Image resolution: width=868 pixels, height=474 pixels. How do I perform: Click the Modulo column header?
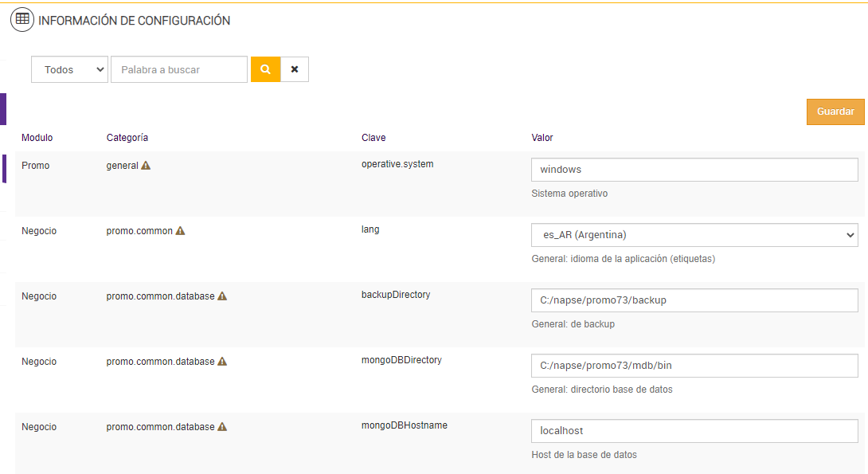point(37,138)
